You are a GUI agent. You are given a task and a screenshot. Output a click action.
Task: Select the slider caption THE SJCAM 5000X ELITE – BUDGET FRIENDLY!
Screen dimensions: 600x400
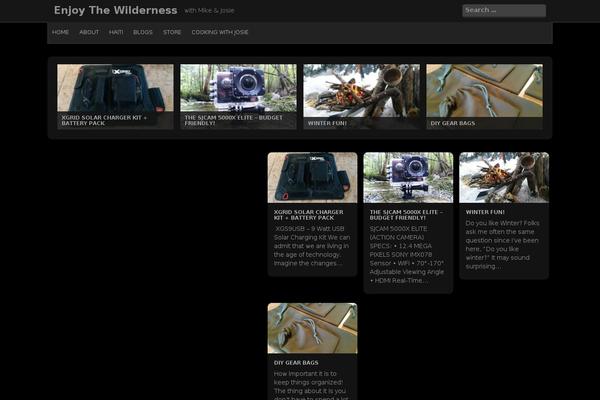[x=233, y=120]
